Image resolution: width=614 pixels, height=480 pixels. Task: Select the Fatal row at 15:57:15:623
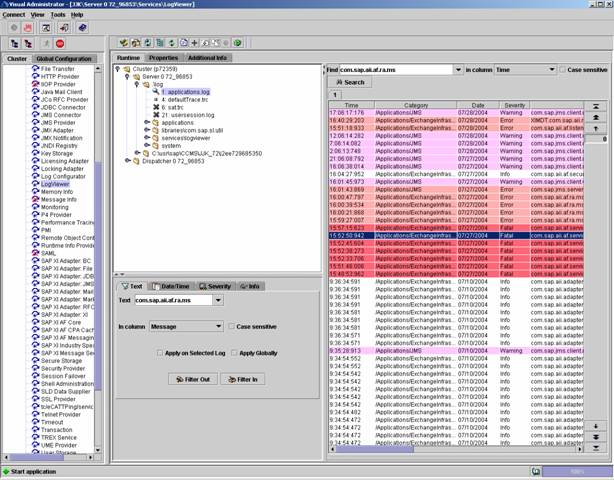(x=456, y=228)
